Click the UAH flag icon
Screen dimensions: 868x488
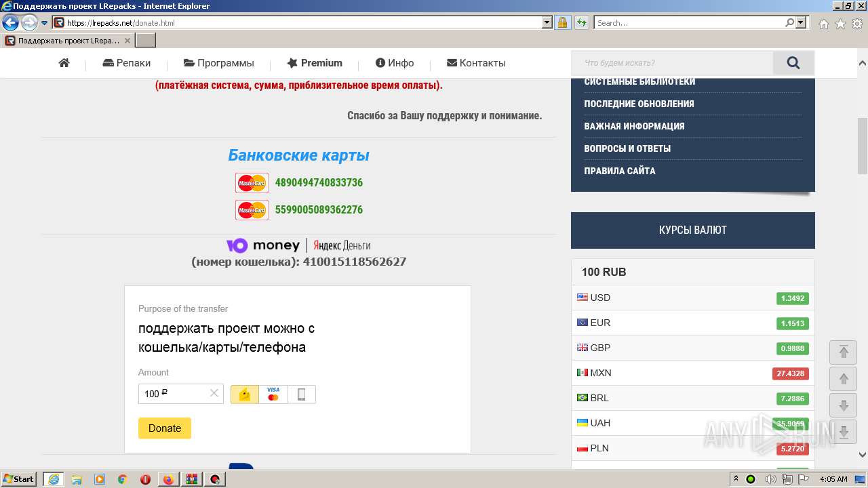click(x=583, y=423)
